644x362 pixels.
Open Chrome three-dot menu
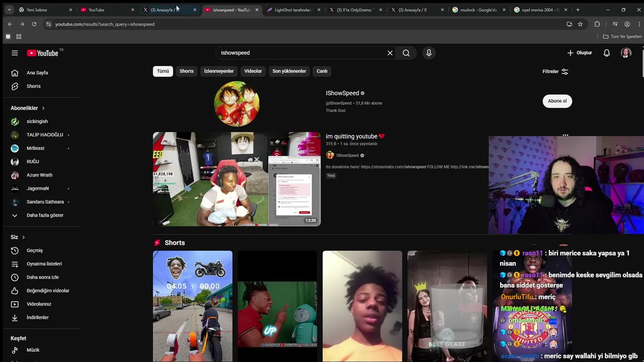point(638,24)
